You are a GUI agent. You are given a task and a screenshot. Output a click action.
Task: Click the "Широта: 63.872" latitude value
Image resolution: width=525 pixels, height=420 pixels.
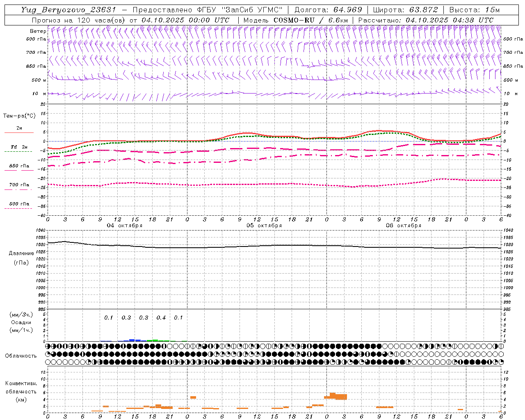[406, 10]
